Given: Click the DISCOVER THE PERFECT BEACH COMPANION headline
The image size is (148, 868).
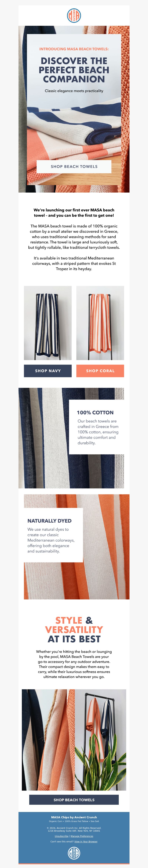Looking at the screenshot, I should [x=74, y=70].
